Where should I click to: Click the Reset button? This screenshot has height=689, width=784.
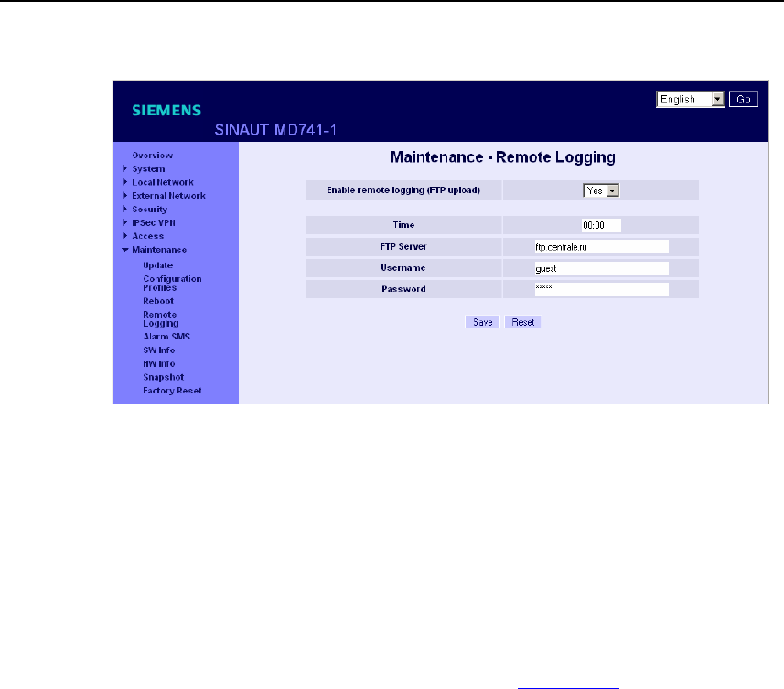(523, 322)
